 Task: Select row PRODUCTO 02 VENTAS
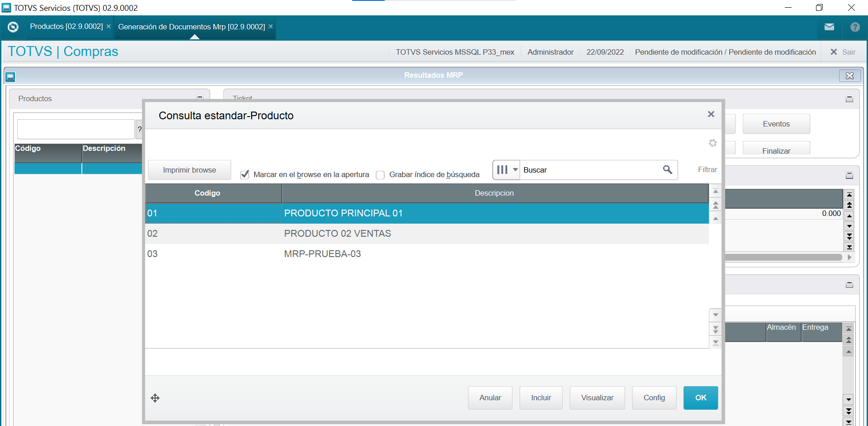pos(427,234)
